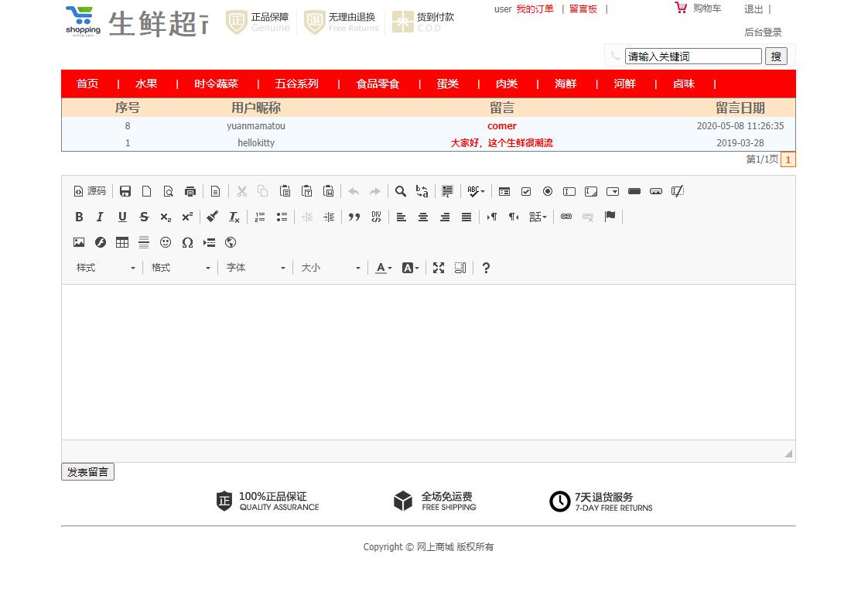Open the 大小 font size dropdown
This screenshot has width=868, height=616.
click(x=330, y=268)
